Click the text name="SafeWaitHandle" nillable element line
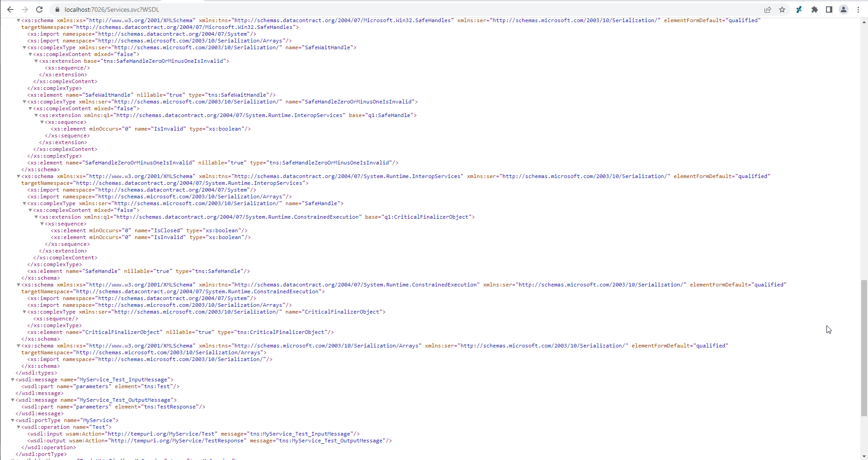Image resolution: width=868 pixels, height=460 pixels. click(151, 95)
